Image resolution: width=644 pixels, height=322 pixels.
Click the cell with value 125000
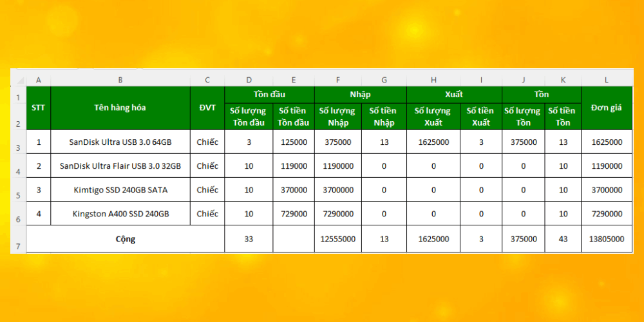[x=294, y=142]
